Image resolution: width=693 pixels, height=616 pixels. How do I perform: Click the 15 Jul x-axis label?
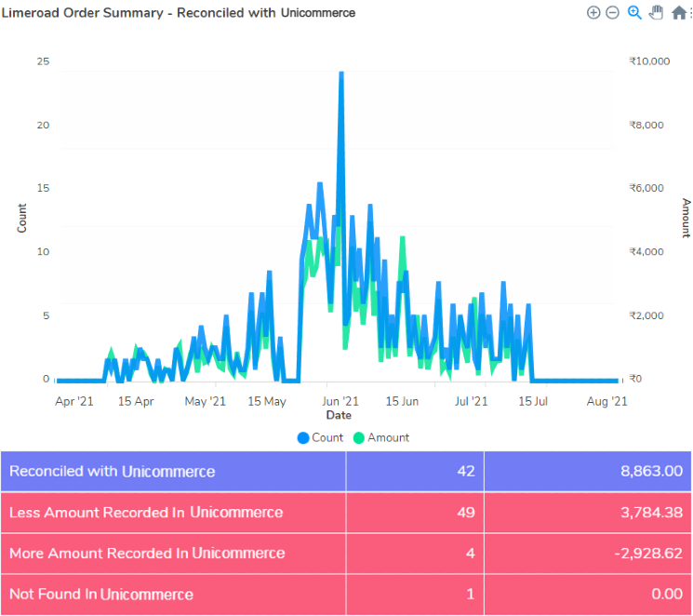click(x=533, y=402)
